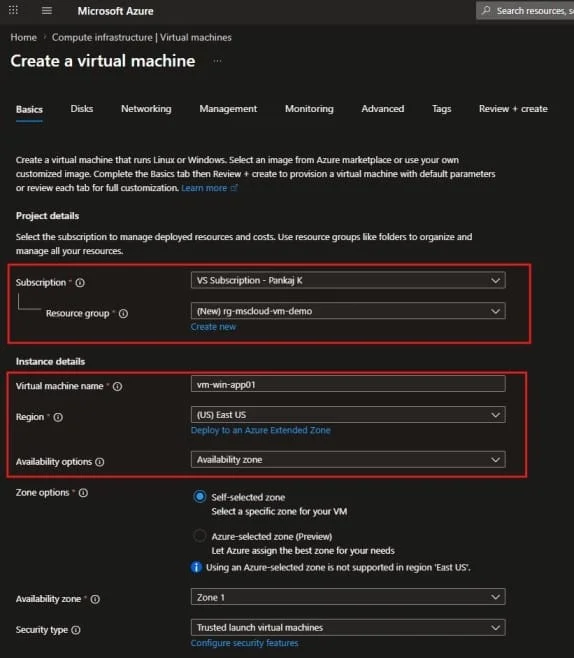Click the Instance details heading
Screen dimensions: 574x658
click(50, 361)
